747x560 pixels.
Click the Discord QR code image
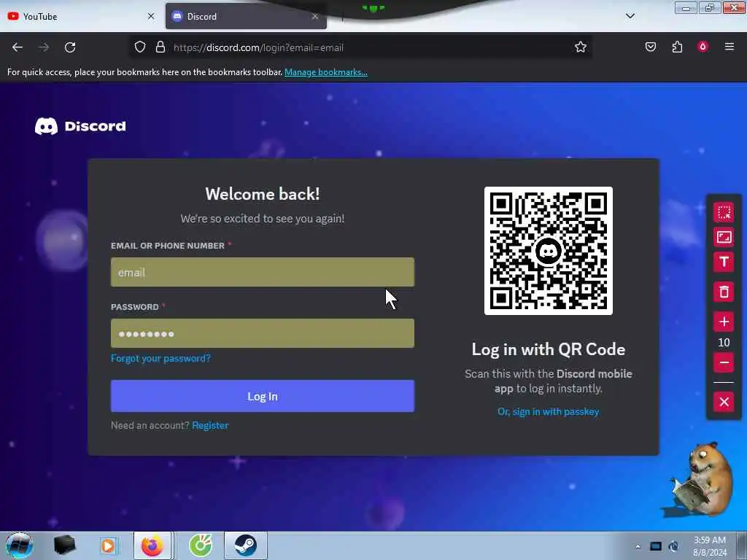coord(549,251)
